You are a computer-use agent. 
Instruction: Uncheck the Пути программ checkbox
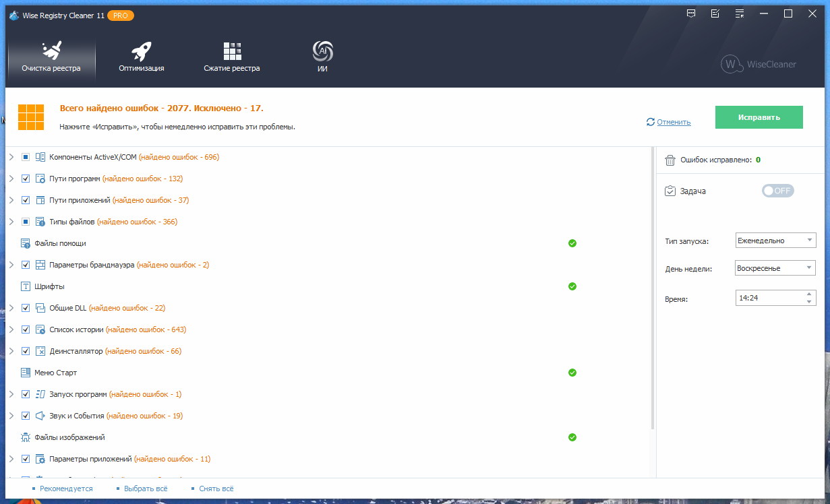[x=26, y=179]
